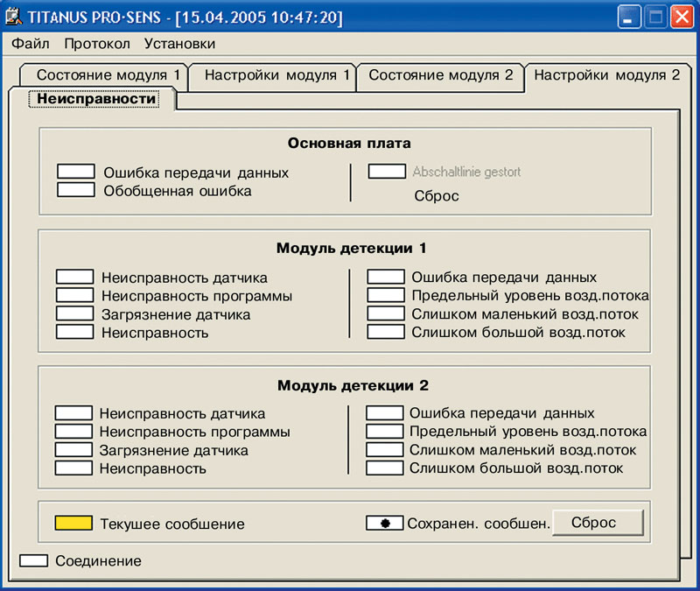Click the Соединение status indicator box
The height and width of the screenshot is (591, 700).
tap(34, 560)
